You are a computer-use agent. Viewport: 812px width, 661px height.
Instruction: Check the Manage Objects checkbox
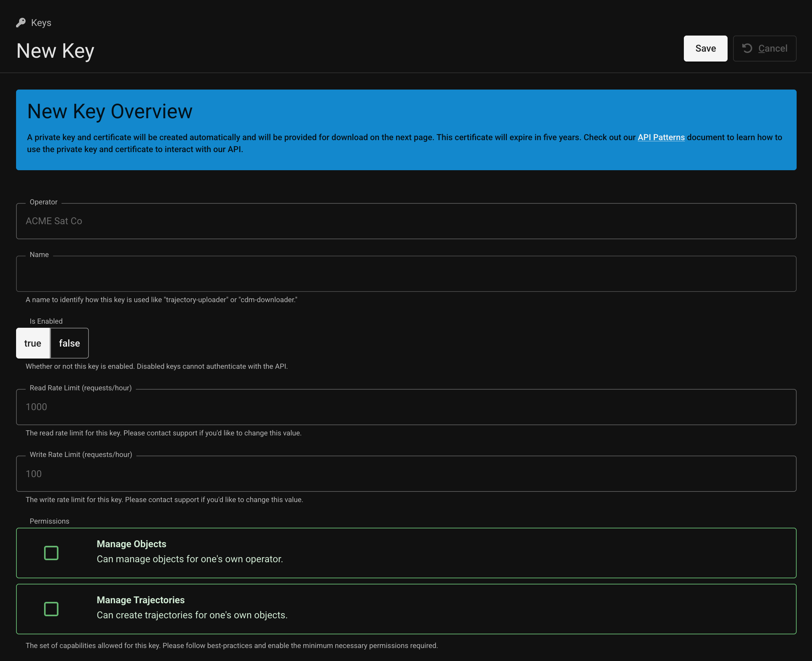click(x=51, y=553)
